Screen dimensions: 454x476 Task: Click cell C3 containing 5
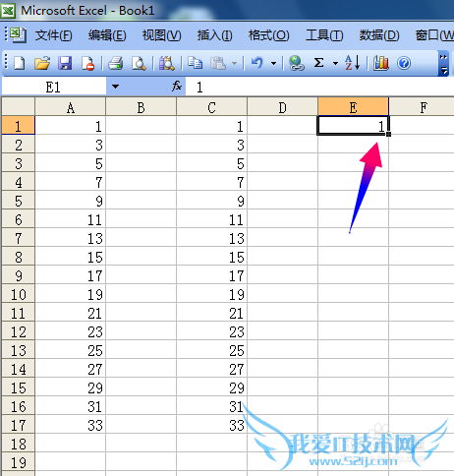212,163
